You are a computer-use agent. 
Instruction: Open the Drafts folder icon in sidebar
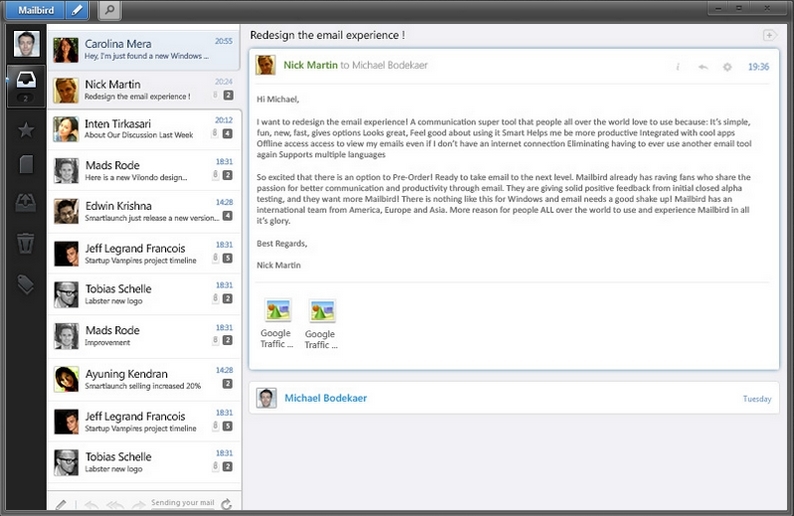point(26,165)
